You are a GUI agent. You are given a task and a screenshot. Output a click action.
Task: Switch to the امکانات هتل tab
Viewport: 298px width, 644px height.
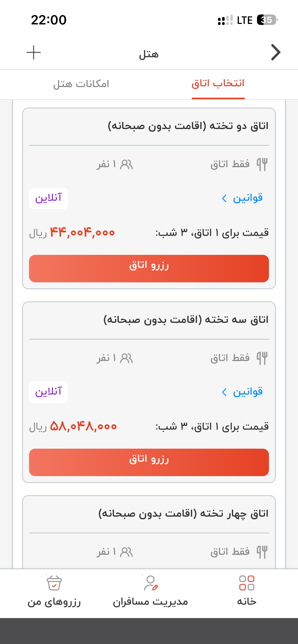[81, 84]
